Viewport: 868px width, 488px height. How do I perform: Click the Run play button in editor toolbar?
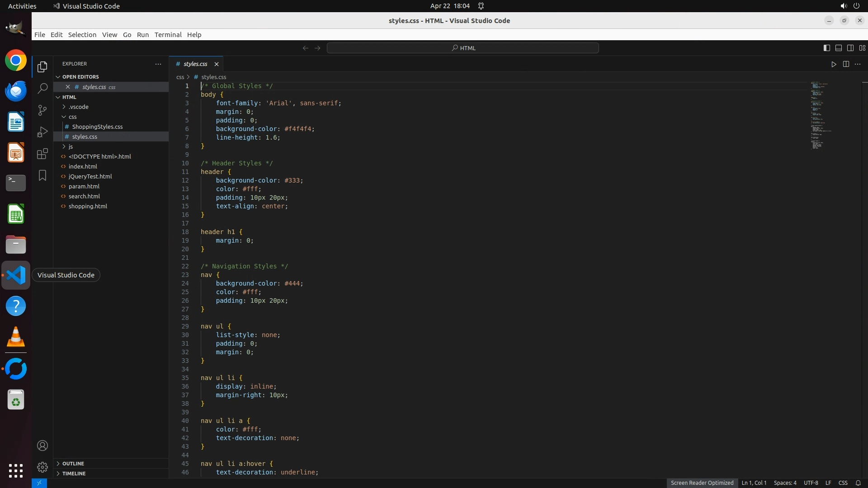point(834,64)
